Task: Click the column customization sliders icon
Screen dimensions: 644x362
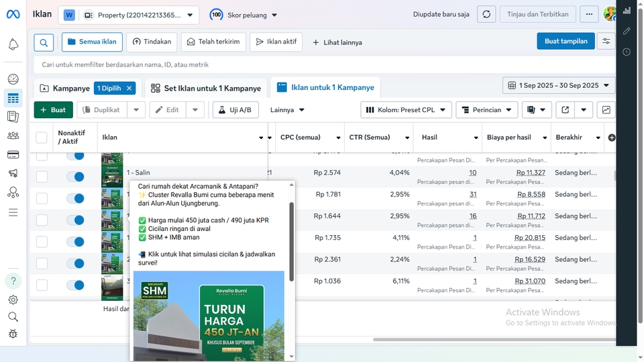Action: click(x=606, y=42)
